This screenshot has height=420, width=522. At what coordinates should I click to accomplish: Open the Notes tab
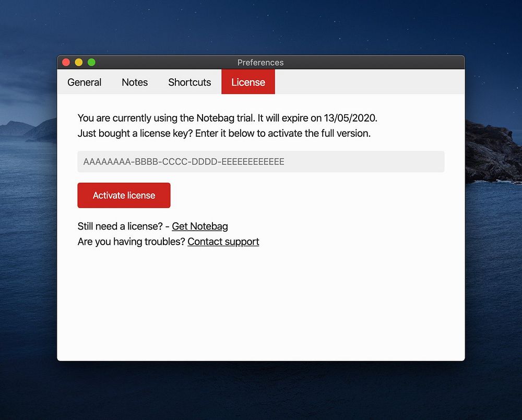[135, 82]
